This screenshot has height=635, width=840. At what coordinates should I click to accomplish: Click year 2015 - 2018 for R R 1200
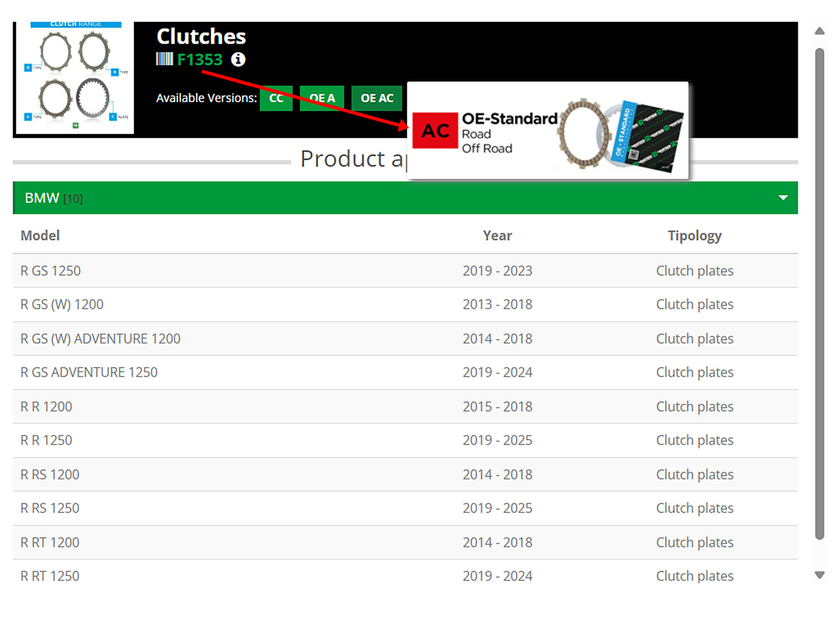497,407
